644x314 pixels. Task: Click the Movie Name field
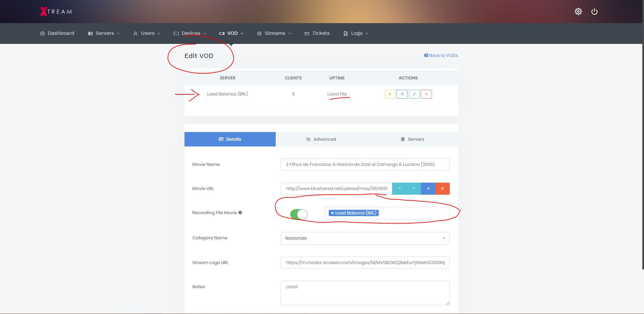pos(365,165)
